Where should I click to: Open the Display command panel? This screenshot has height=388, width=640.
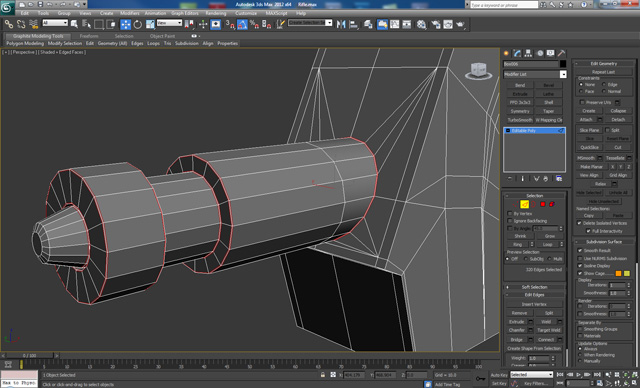[551, 53]
